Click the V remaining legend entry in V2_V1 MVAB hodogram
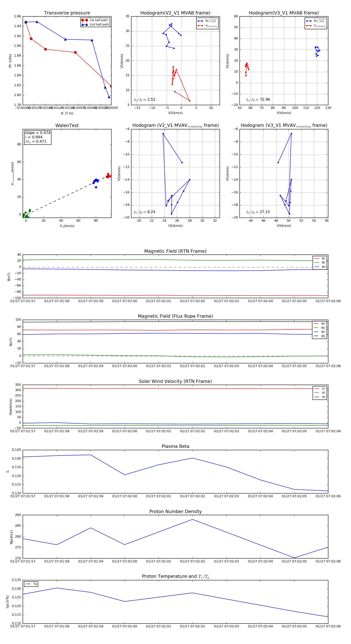Screen dimensions: 351x644 point(207,26)
